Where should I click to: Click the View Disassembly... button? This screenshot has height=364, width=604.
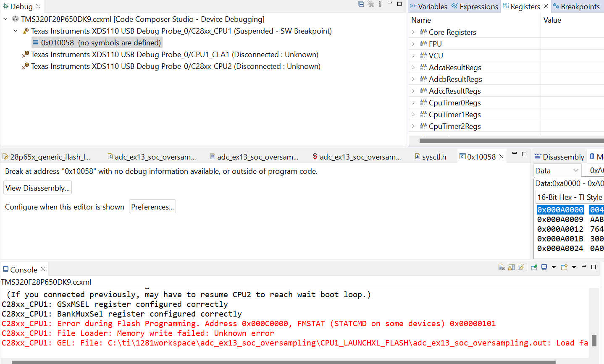click(37, 188)
